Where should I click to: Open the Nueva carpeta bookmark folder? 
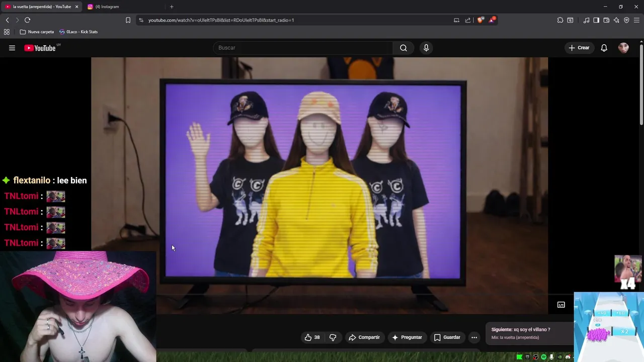[x=37, y=32]
